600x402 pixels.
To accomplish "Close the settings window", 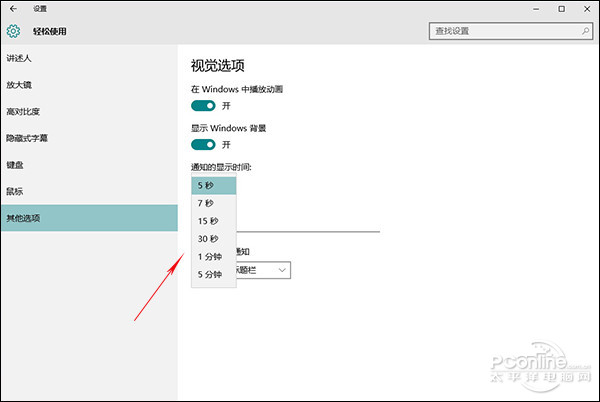I will click(587, 9).
